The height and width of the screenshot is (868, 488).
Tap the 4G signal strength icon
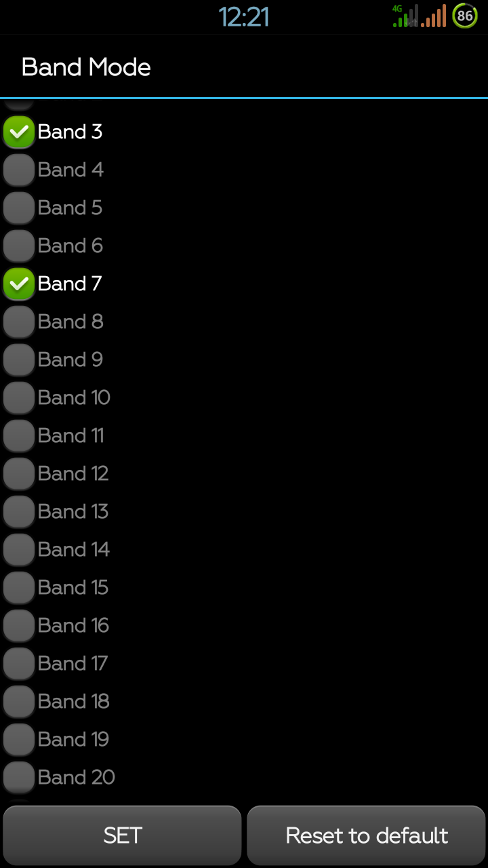point(405,16)
